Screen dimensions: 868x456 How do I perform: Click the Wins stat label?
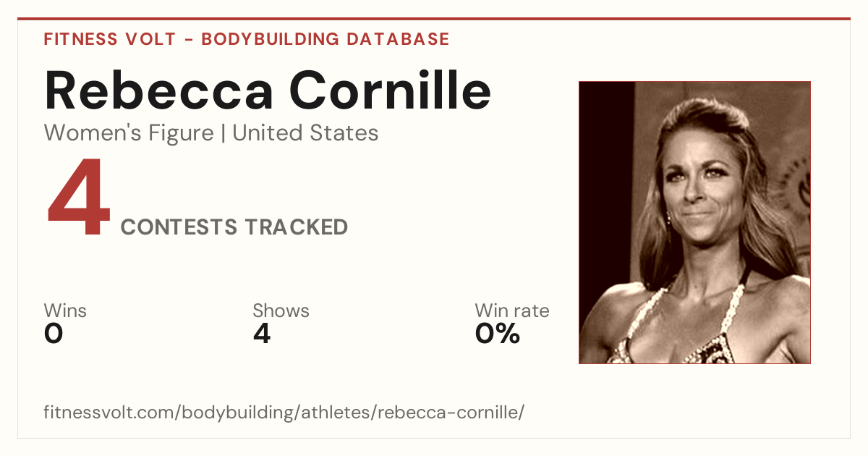(65, 311)
